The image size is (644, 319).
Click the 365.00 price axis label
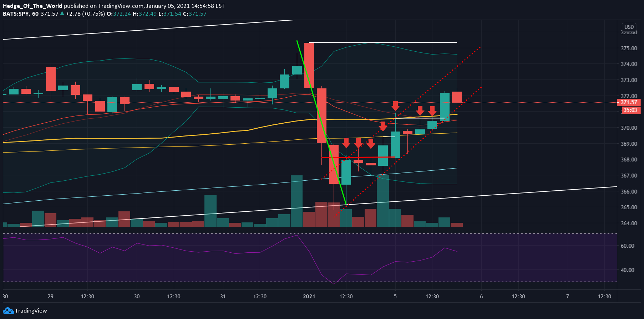point(629,207)
